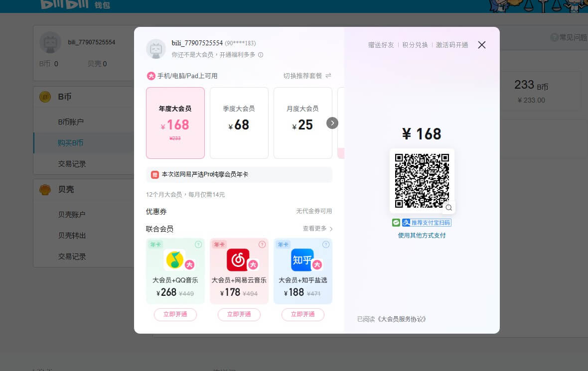This screenshot has height=371, width=588.
Task: Open the 赠送好友 option at the top
Action: (x=381, y=45)
